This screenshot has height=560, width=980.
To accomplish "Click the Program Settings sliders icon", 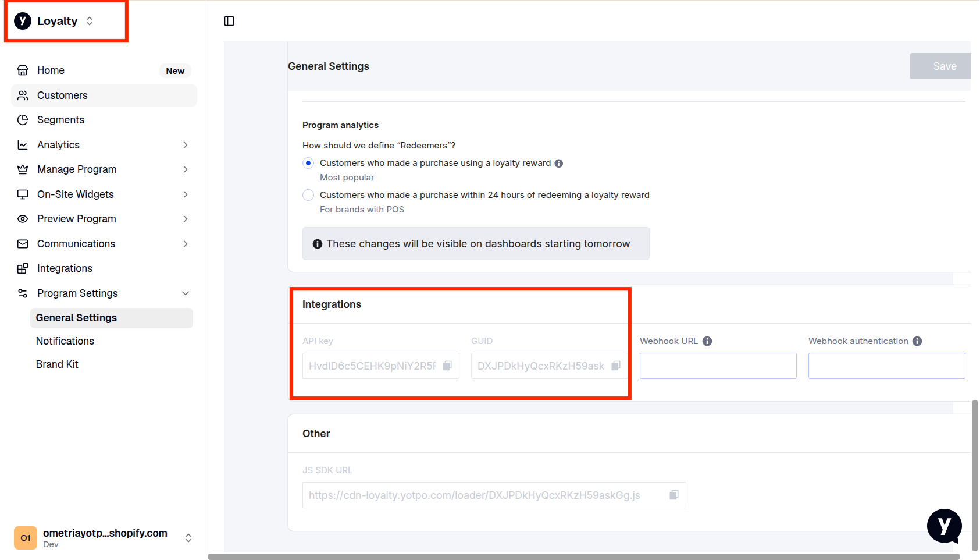I will pyautogui.click(x=23, y=293).
